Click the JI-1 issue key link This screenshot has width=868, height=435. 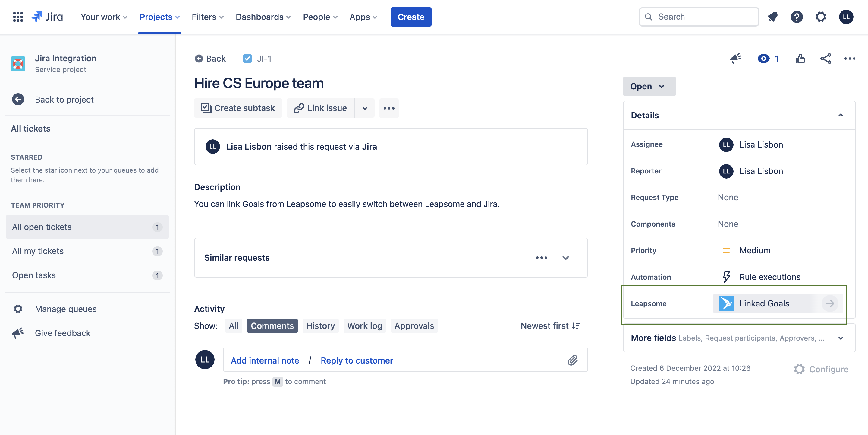tap(264, 59)
